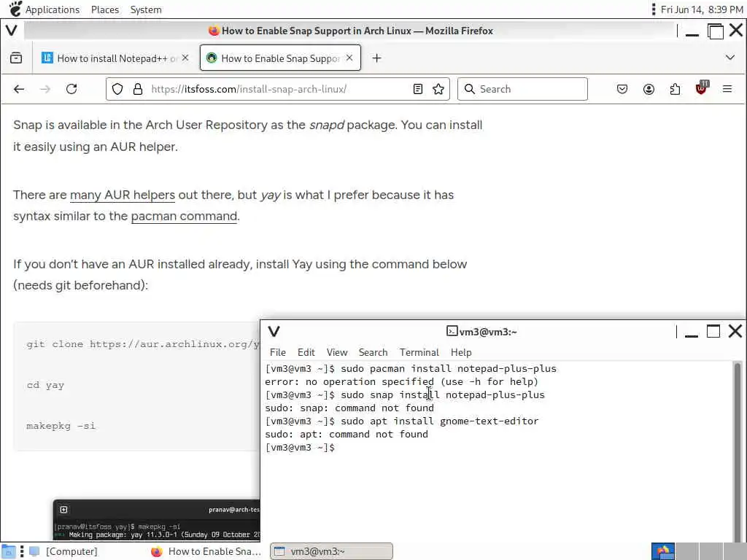747x560 pixels.
Task: Close the 'How to Enable Snap Support' tab
Action: 349,58
